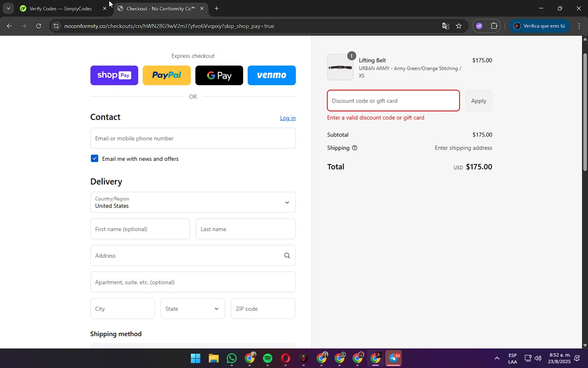The width and height of the screenshot is (588, 368).
Task: Open a new browser tab
Action: [x=216, y=8]
